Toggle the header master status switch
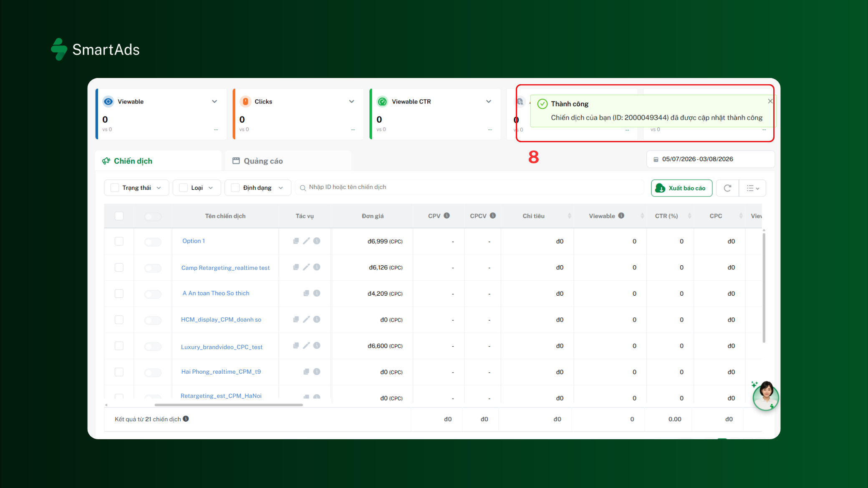The height and width of the screenshot is (488, 868). coord(153,216)
